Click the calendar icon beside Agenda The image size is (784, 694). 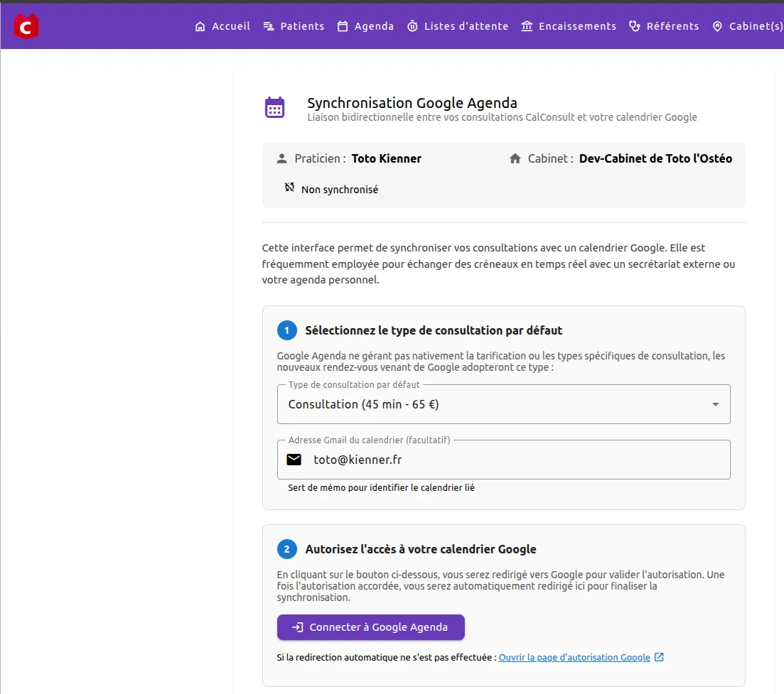(x=343, y=26)
